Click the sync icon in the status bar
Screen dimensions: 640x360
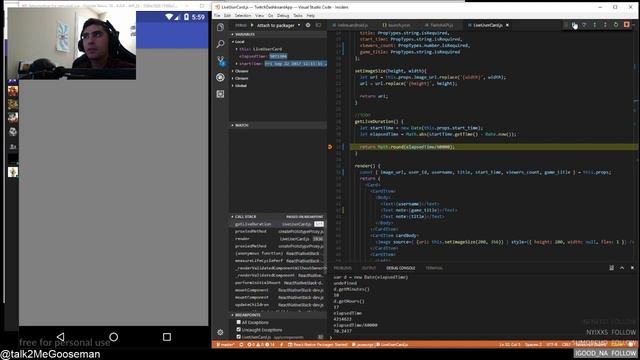click(241, 344)
